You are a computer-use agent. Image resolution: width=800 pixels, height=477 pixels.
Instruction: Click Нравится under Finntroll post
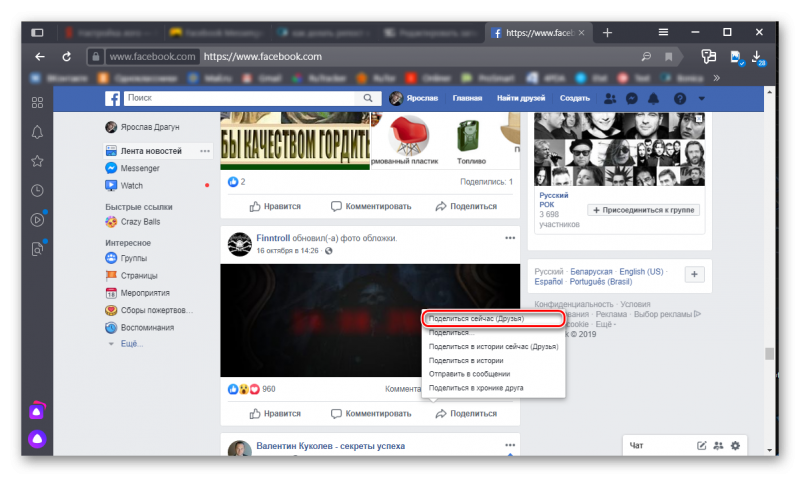(275, 414)
